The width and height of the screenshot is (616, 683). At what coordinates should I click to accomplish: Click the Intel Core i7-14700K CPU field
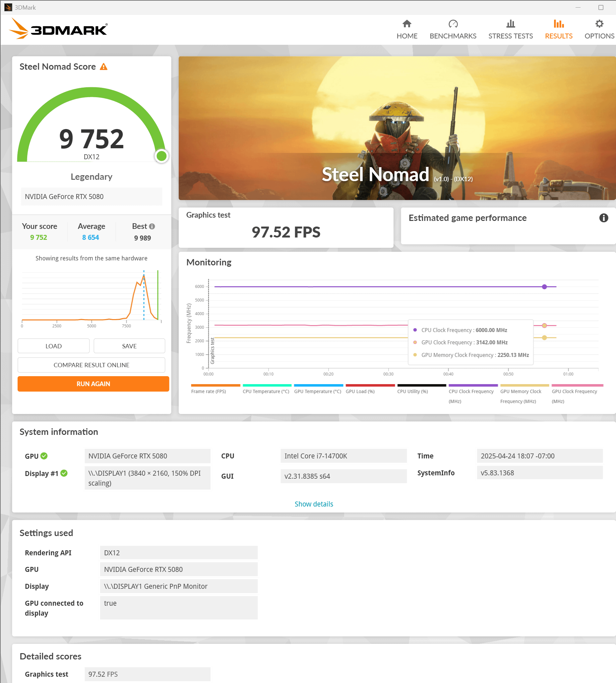click(x=343, y=456)
